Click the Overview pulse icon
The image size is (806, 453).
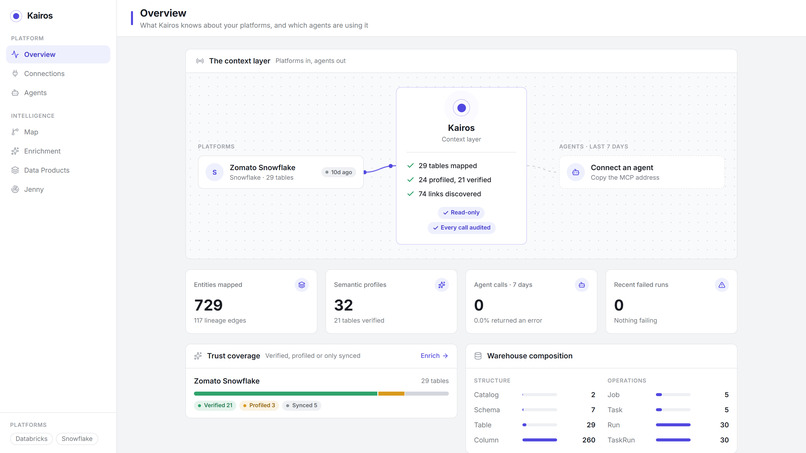15,55
